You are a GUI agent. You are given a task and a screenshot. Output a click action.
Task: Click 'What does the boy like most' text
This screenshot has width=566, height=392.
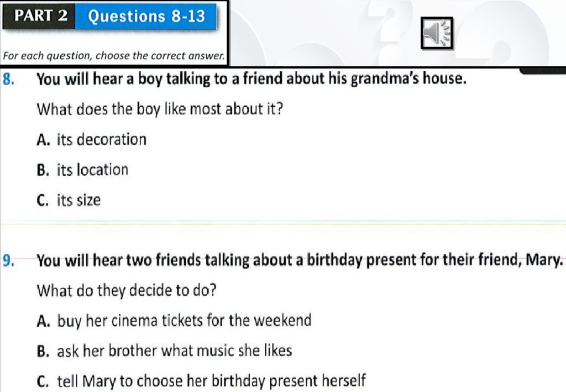tap(160, 109)
